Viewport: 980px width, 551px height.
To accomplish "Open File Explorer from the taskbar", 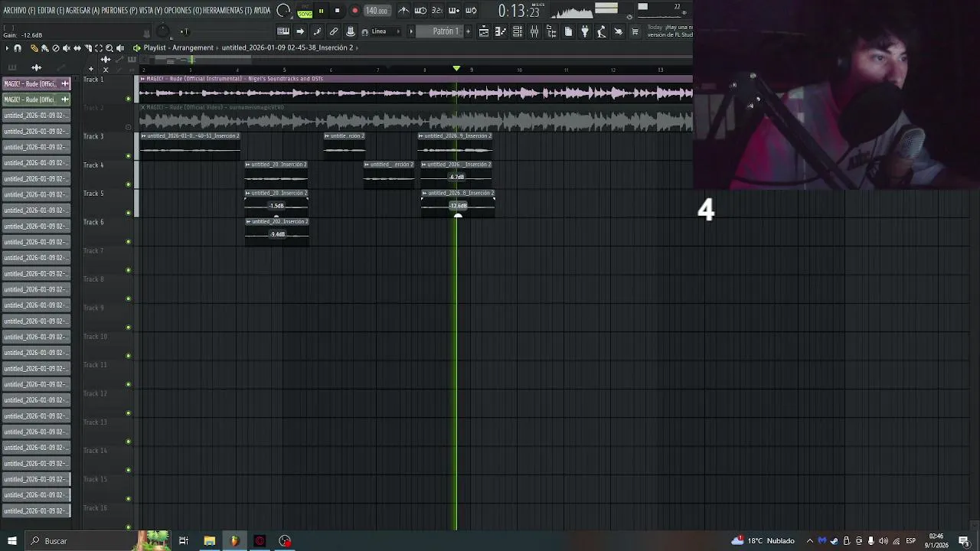I will [209, 541].
